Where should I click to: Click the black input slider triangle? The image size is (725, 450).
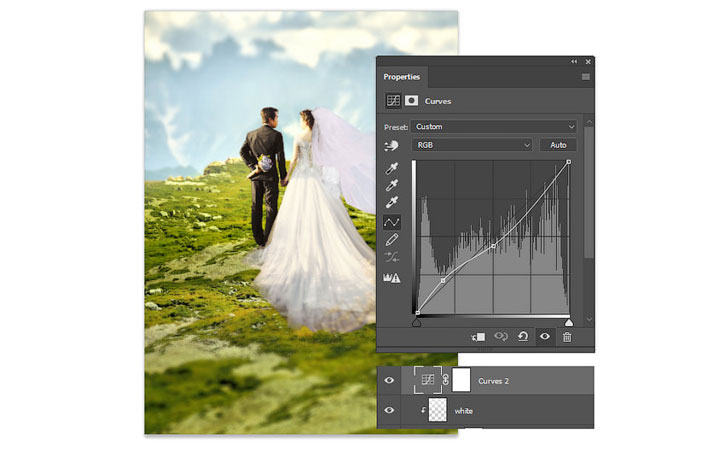[x=417, y=322]
